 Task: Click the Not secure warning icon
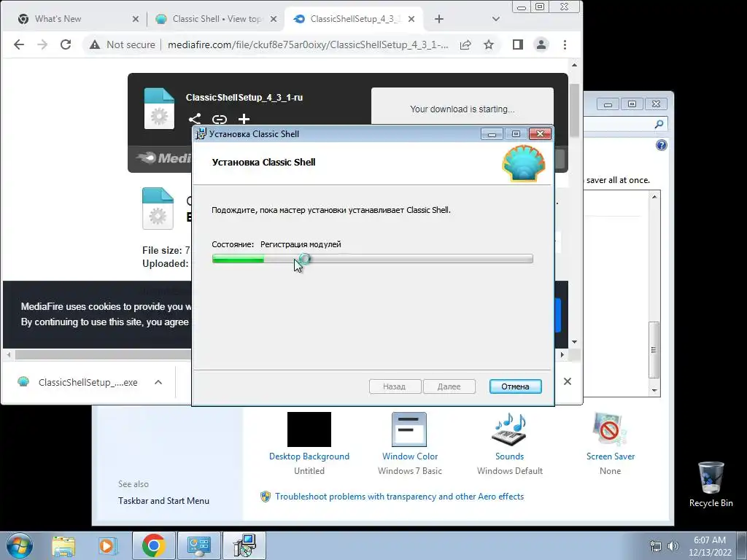(95, 44)
